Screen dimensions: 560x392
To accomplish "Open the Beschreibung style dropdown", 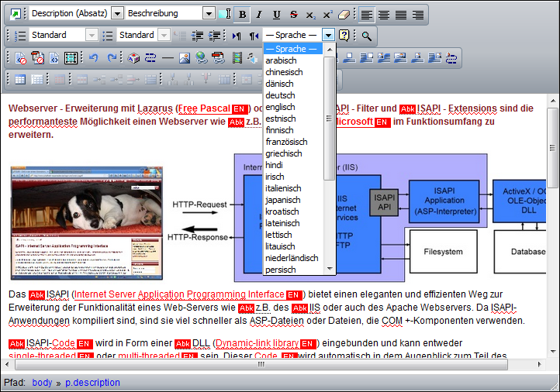I will coord(209,13).
